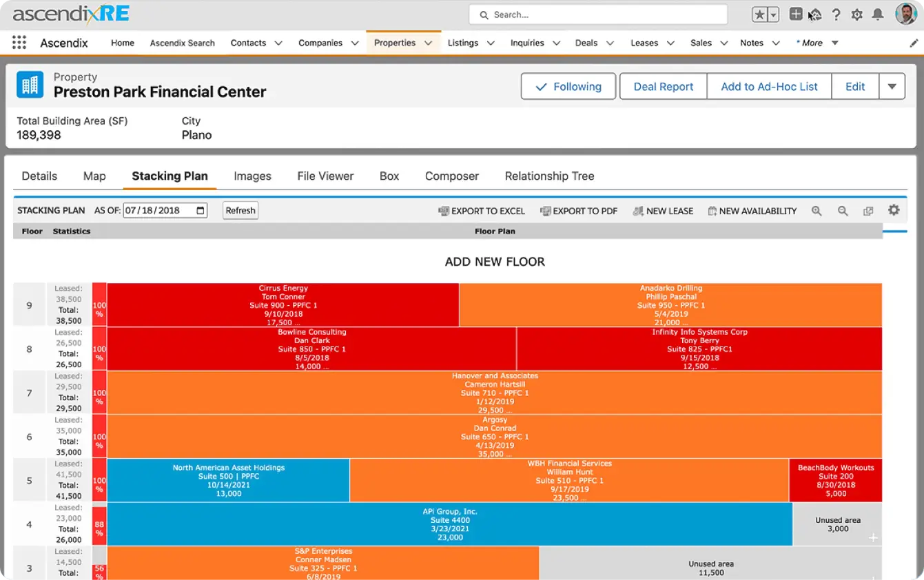Expand the Companies tab dropdown
The width and height of the screenshot is (924, 580).
pyautogui.click(x=355, y=43)
